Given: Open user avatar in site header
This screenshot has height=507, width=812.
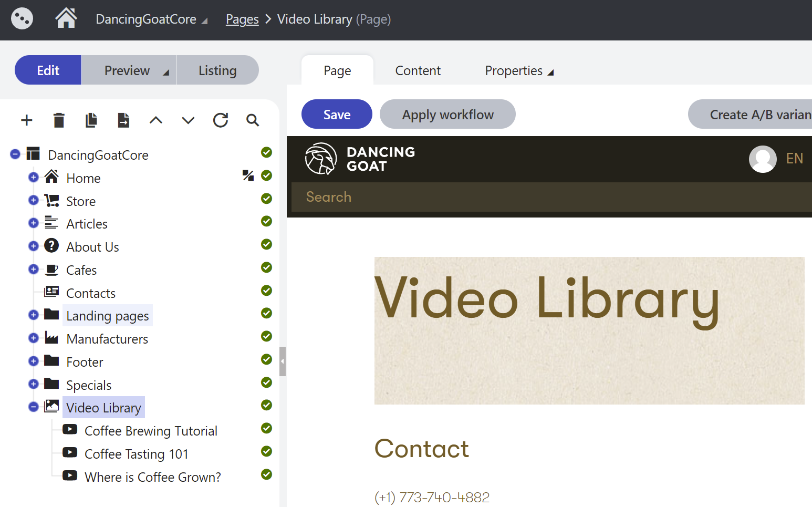Looking at the screenshot, I should [x=763, y=159].
